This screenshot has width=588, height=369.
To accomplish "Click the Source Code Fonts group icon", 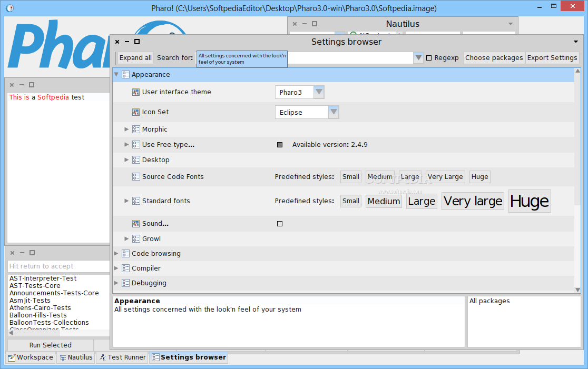I will (136, 177).
